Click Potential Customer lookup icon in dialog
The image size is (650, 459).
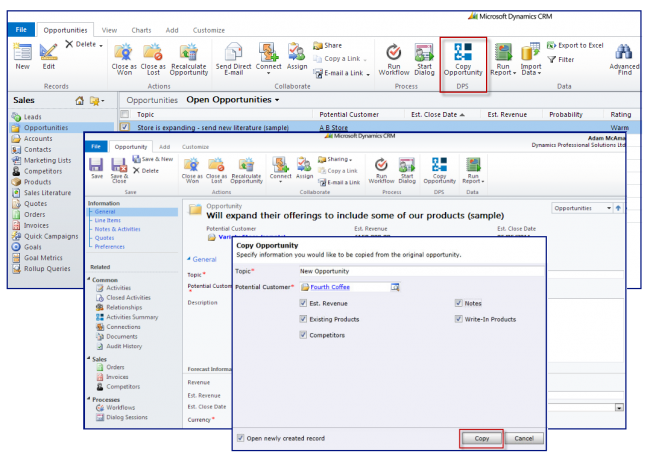395,287
